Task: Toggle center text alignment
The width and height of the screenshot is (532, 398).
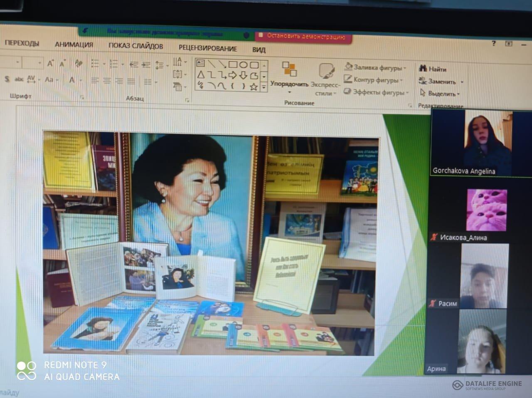Action: (107, 81)
